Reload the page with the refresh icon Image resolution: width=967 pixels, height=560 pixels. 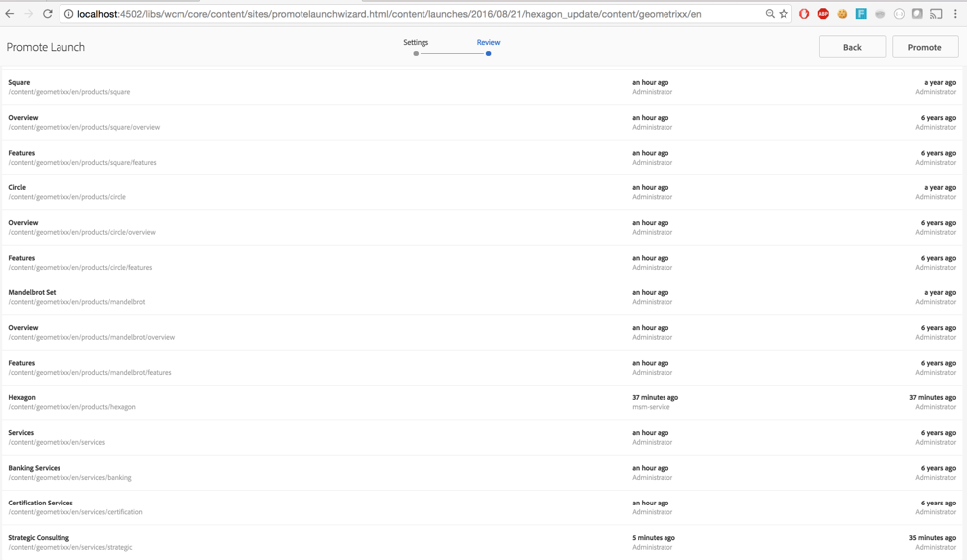(x=47, y=14)
